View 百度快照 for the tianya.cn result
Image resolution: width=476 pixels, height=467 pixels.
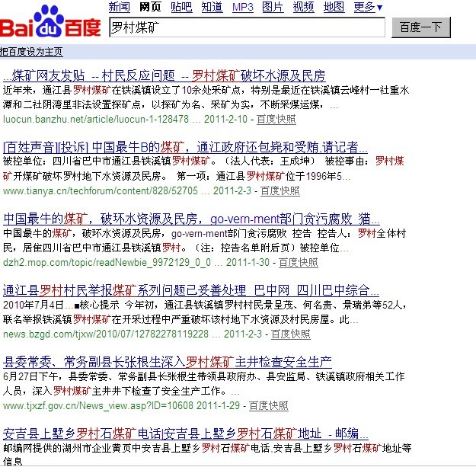(x=281, y=190)
